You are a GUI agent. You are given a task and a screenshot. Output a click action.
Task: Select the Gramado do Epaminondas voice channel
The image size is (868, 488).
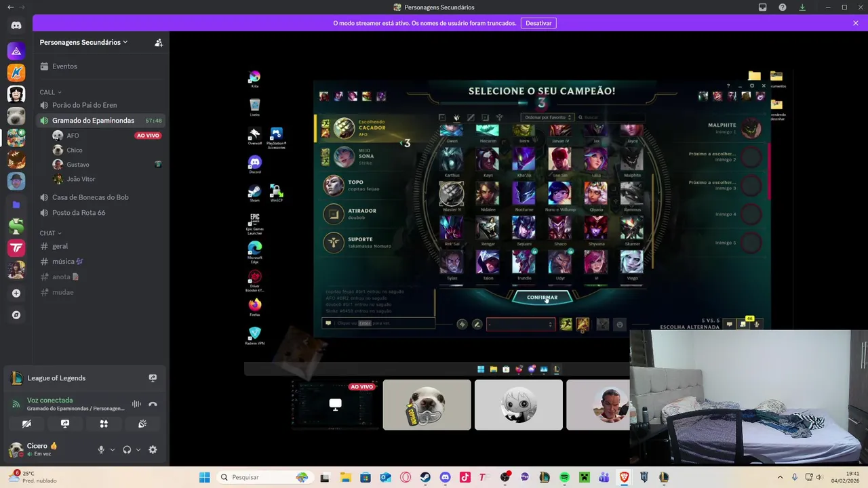point(100,121)
